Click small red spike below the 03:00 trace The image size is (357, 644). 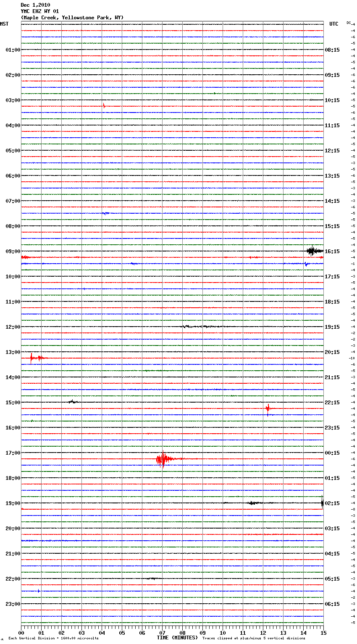pos(104,106)
